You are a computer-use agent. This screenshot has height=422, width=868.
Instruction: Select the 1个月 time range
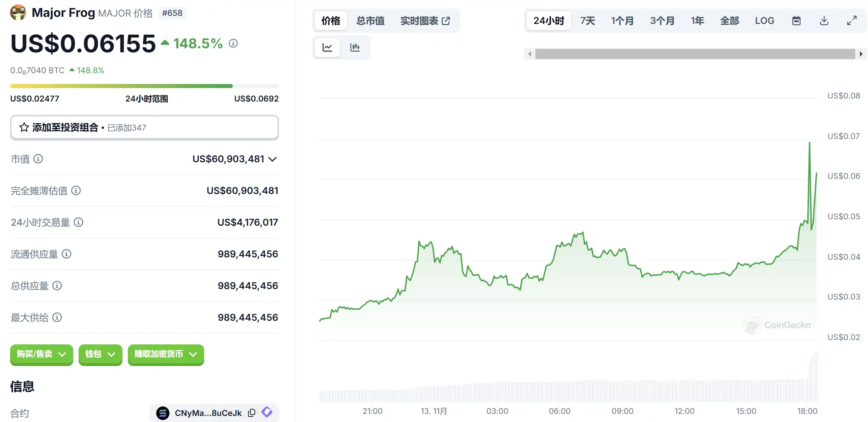622,21
